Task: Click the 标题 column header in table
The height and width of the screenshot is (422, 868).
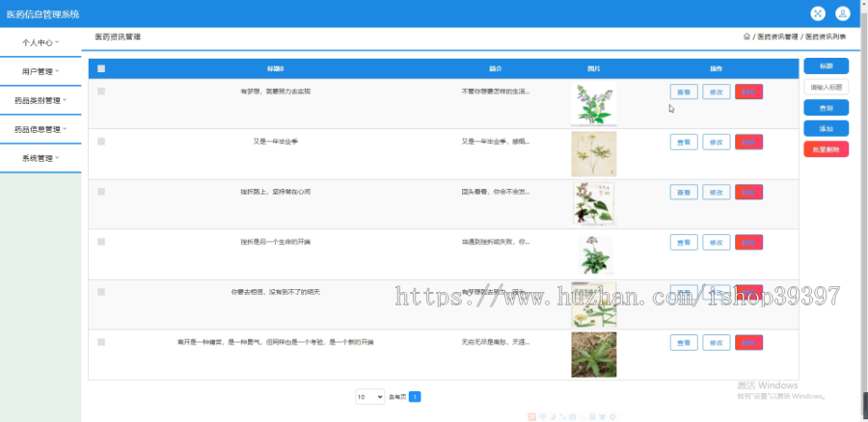Action: (275, 69)
